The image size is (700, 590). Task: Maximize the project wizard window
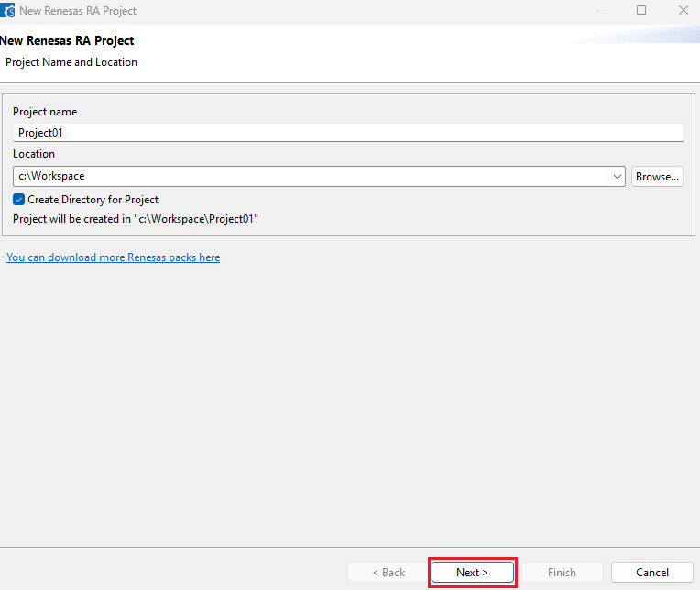tap(641, 11)
